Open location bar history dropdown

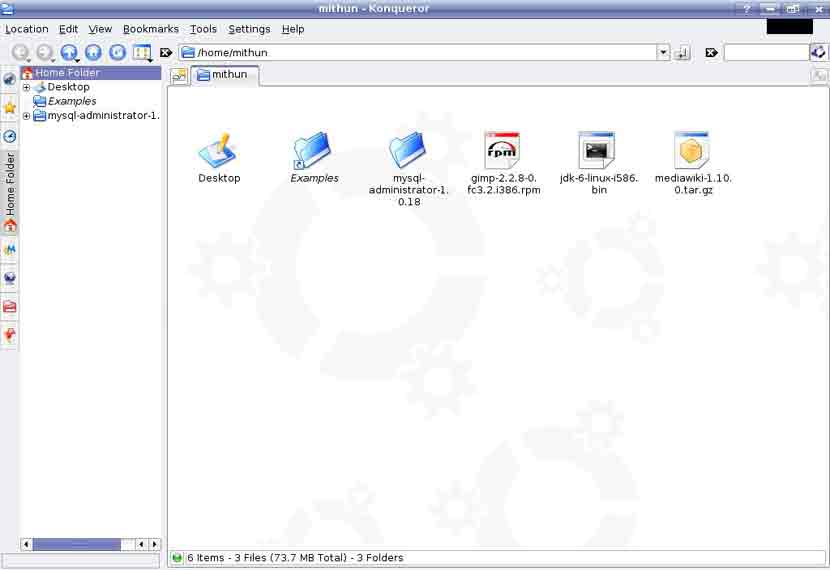(663, 52)
